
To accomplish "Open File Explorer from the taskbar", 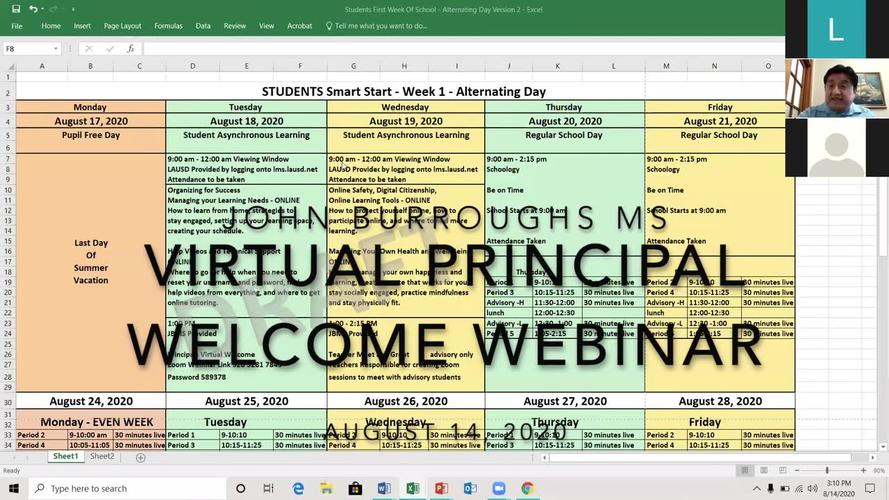I will coord(327,489).
